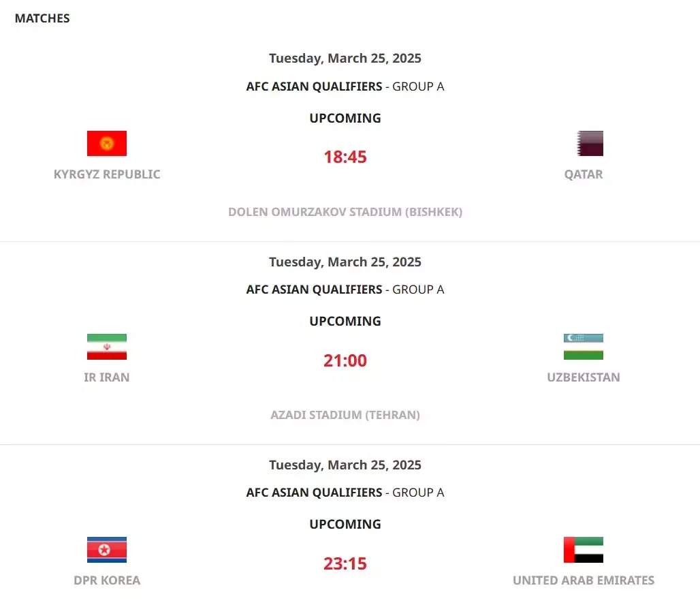Click the Qatar flag icon

(x=590, y=144)
